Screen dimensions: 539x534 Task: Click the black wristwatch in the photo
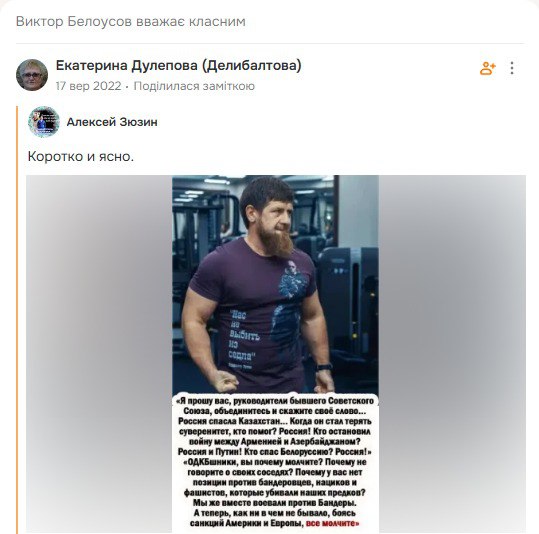pyautogui.click(x=324, y=367)
